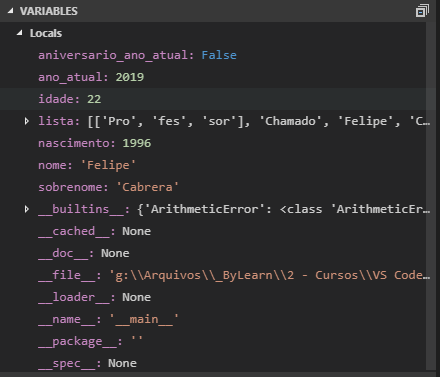Expand the lista variable arrow
The image size is (440, 377).
tap(27, 121)
